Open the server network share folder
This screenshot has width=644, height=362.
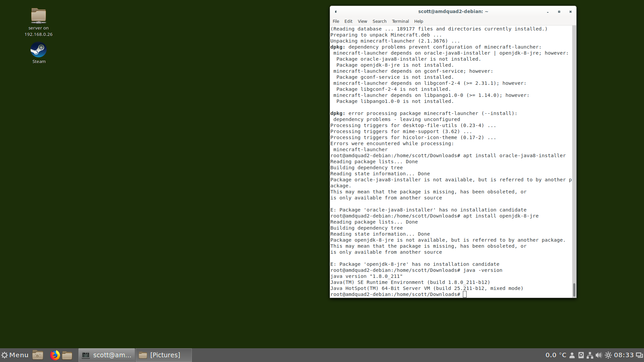tap(39, 16)
